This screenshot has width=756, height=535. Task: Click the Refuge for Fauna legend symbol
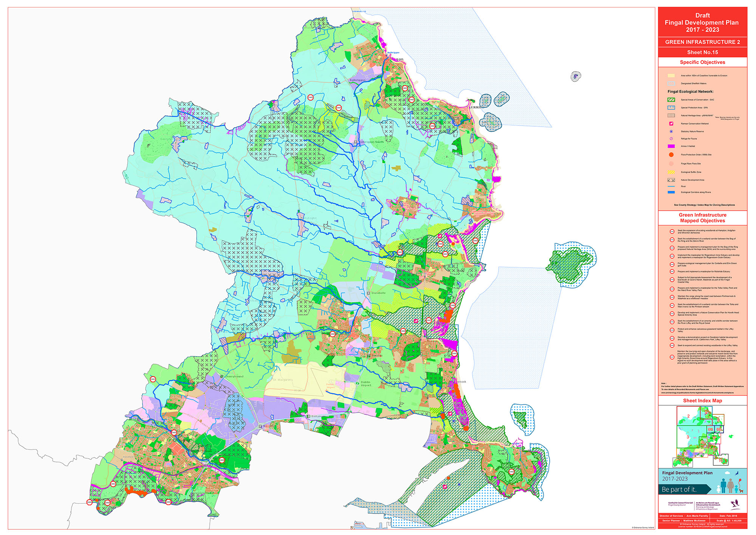(x=671, y=139)
